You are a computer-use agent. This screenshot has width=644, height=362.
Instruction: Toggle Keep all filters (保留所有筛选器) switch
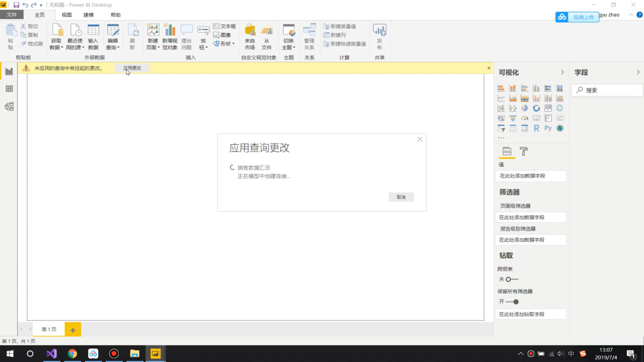tap(512, 301)
